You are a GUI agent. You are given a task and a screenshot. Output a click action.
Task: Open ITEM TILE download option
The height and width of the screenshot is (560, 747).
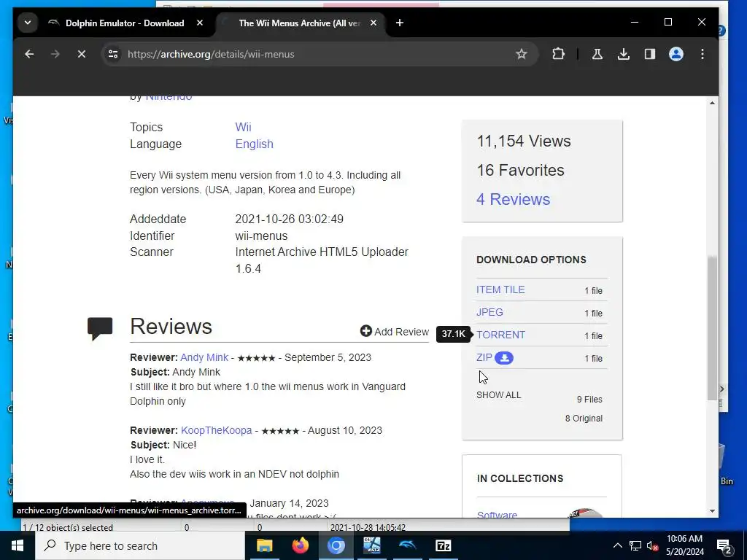tap(500, 289)
